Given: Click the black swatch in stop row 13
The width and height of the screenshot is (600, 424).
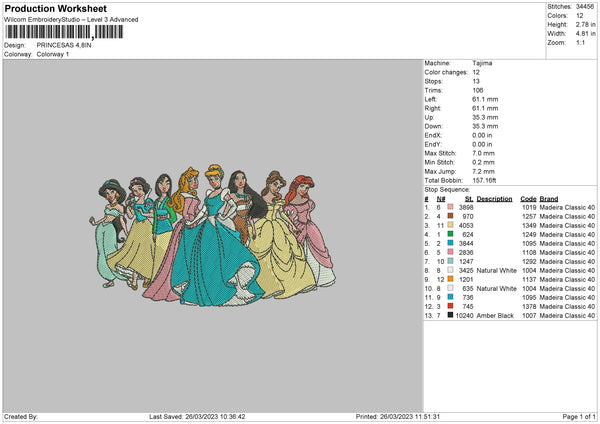Looking at the screenshot, I should (x=450, y=315).
